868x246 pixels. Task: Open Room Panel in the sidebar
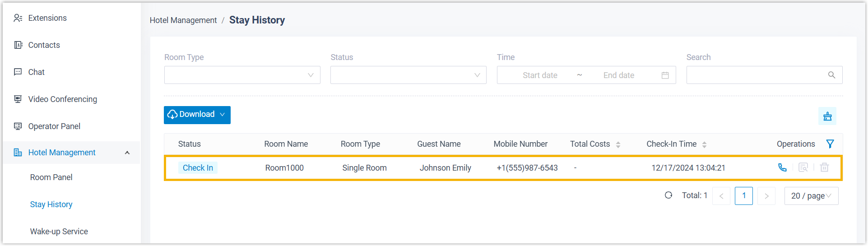[x=51, y=177]
